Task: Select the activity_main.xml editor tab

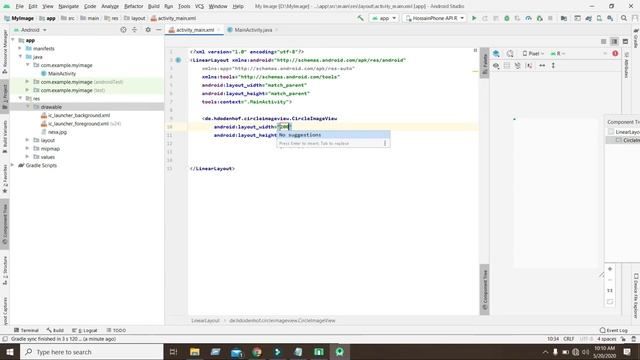Action: [195, 30]
